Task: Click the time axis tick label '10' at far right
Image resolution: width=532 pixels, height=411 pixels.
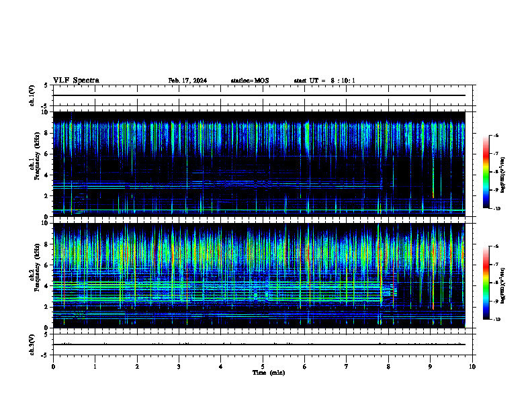Action: [472, 367]
